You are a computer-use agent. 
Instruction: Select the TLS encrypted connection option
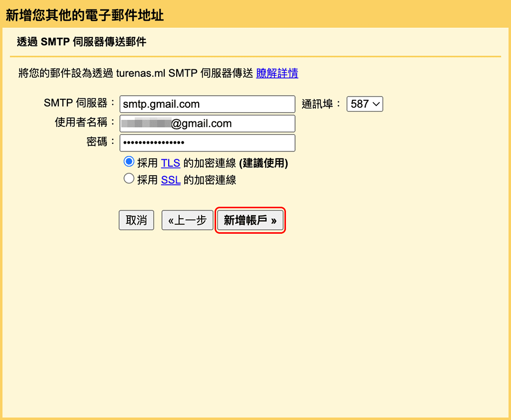tap(129, 161)
